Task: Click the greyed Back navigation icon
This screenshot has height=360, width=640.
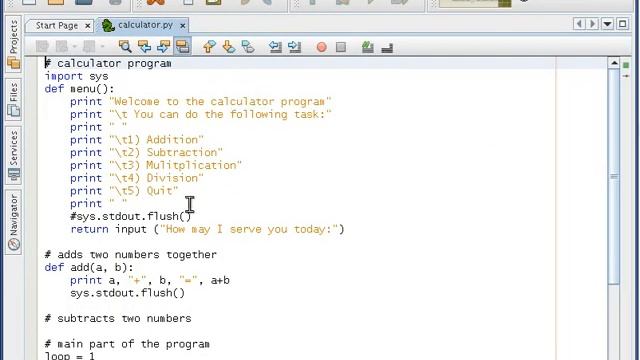Action: coord(62,47)
